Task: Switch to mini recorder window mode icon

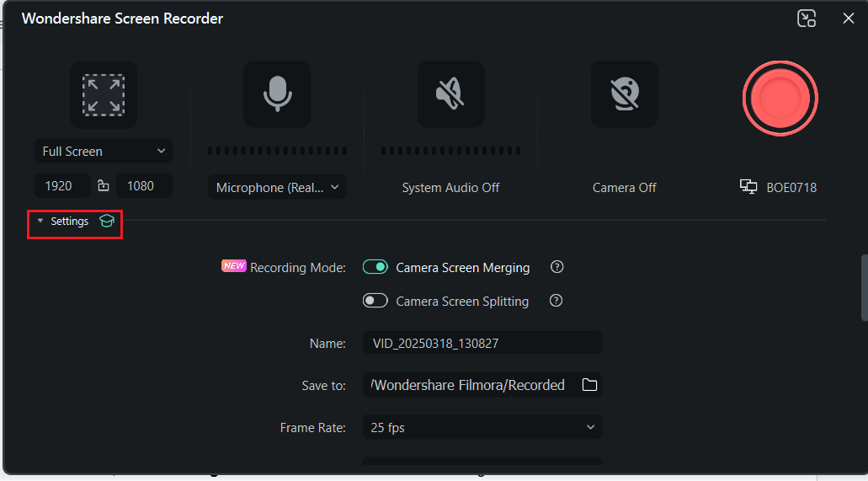Action: tap(807, 19)
